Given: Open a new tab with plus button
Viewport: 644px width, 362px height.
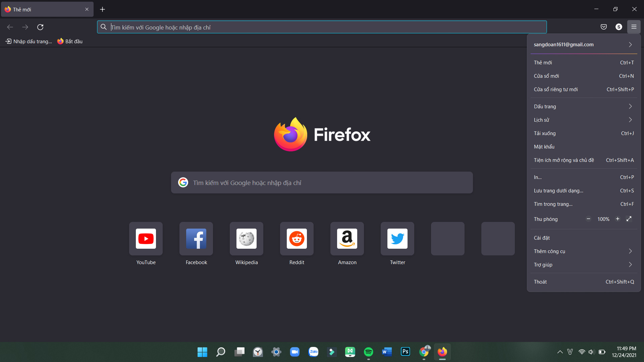Looking at the screenshot, I should [103, 9].
